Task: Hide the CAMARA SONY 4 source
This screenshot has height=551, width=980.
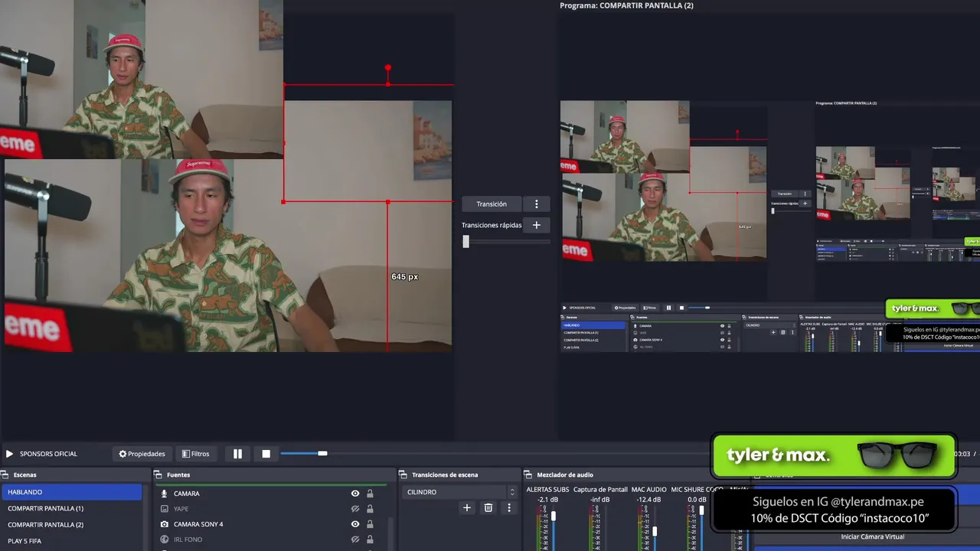Action: 355,524
